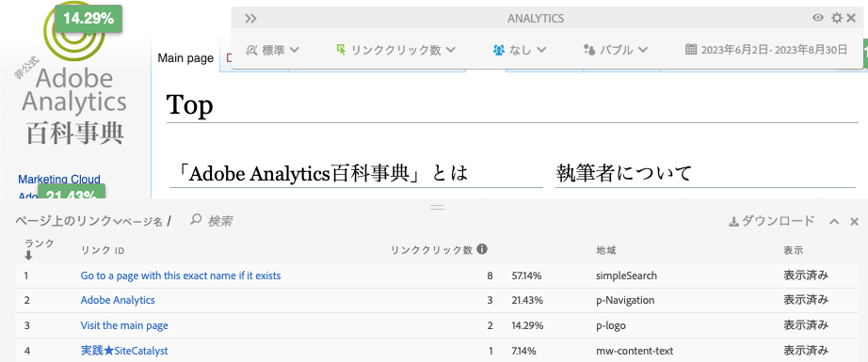Select 7.14% percentage cell
The width and height of the screenshot is (868, 362).
(524, 351)
